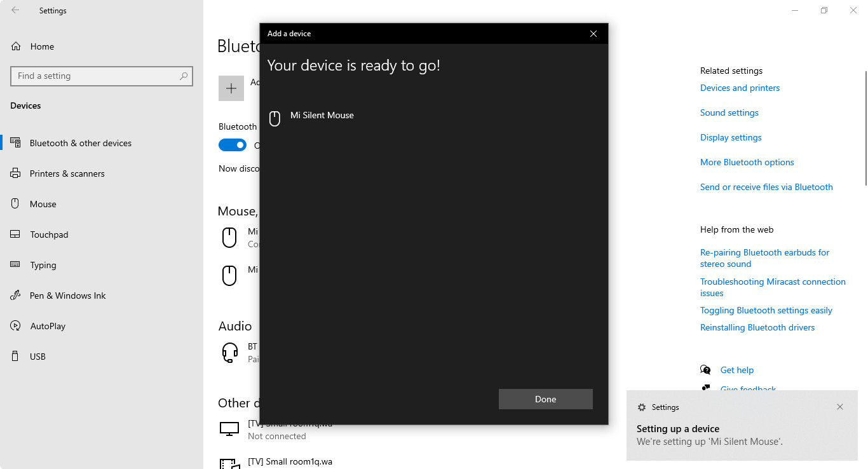868x469 pixels.
Task: Open Send or receive files via Bluetooth
Action: (766, 187)
